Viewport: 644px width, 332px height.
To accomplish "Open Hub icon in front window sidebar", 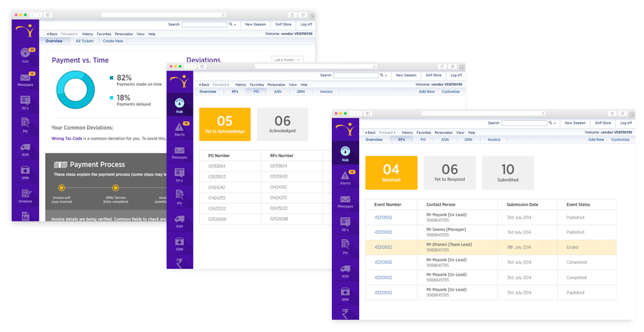I will point(345,151).
